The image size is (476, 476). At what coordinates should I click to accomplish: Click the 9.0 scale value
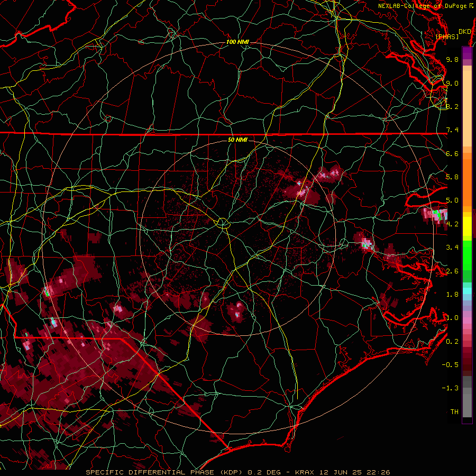pos(452,83)
